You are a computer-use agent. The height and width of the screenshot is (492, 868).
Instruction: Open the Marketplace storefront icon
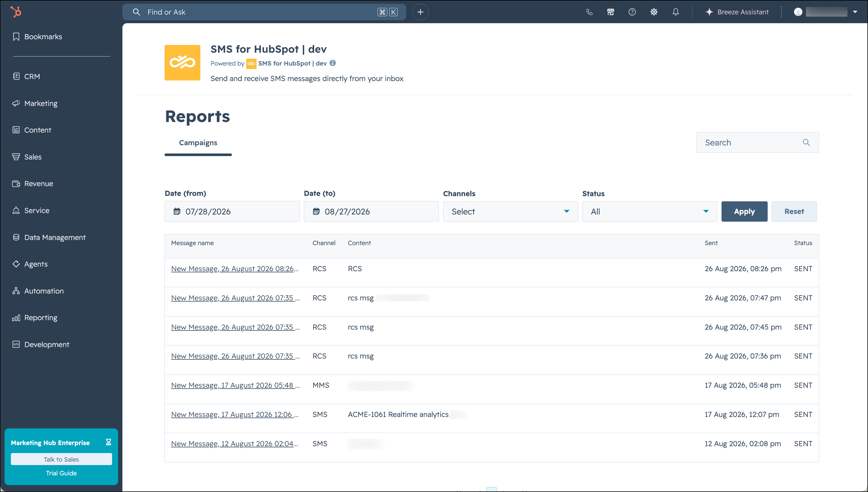[x=610, y=12]
